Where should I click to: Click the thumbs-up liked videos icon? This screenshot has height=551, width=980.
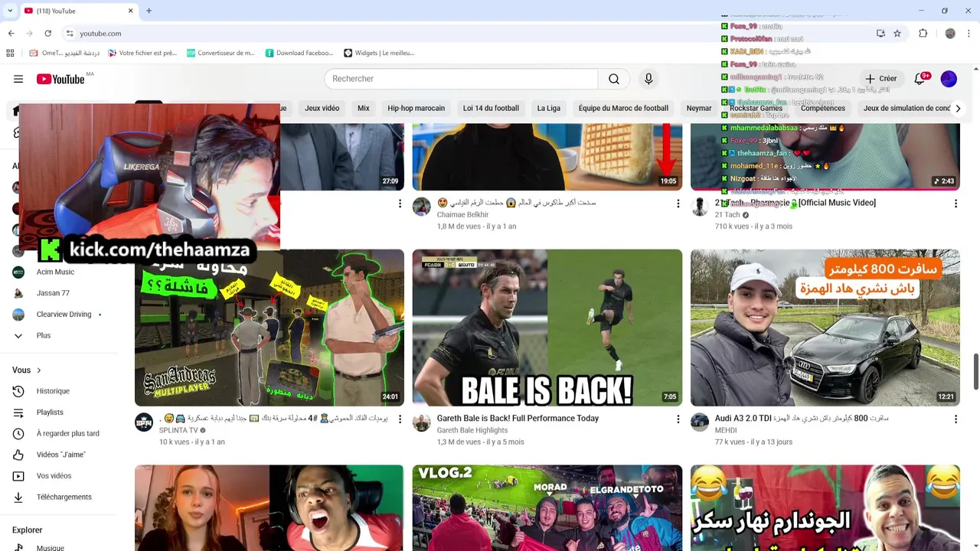pyautogui.click(x=18, y=455)
